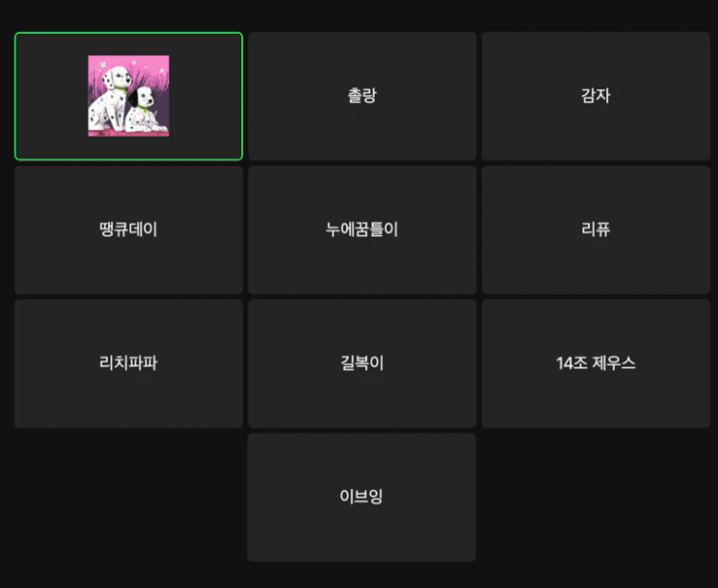Select the 누에꿈틀이 participant tile
This screenshot has width=718, height=588.
pyautogui.click(x=362, y=230)
